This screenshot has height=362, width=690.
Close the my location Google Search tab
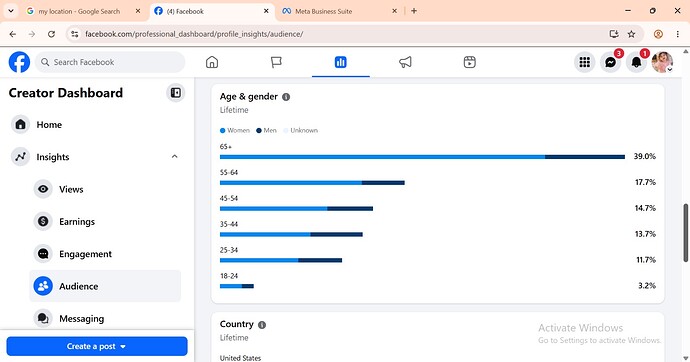(138, 11)
